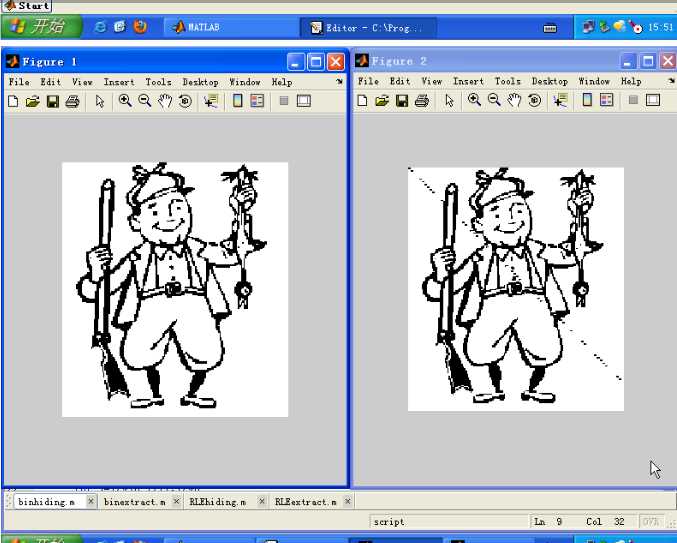Close the binextract.m tab
The image size is (677, 543).
tap(176, 502)
